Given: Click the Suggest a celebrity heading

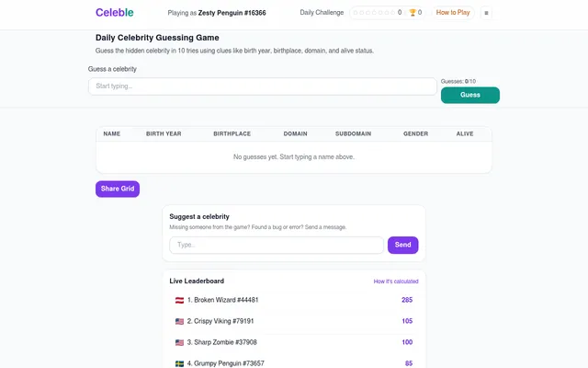Looking at the screenshot, I should [199, 217].
